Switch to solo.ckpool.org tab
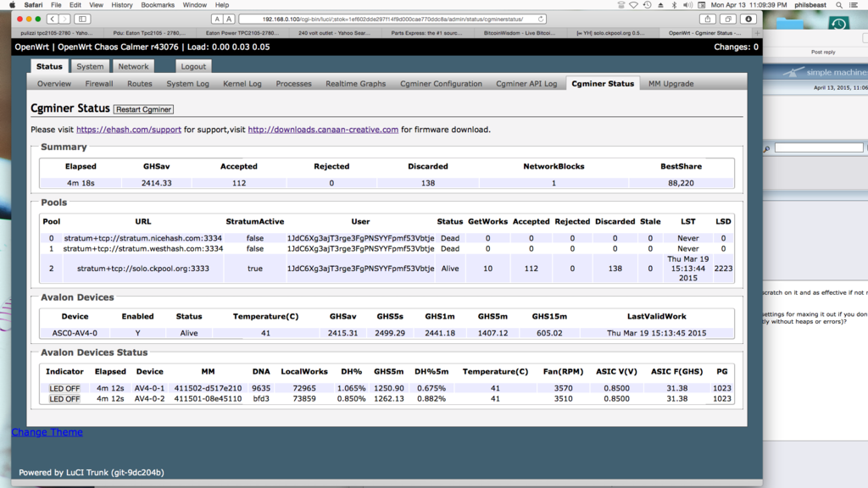The height and width of the screenshot is (488, 868). [x=610, y=33]
